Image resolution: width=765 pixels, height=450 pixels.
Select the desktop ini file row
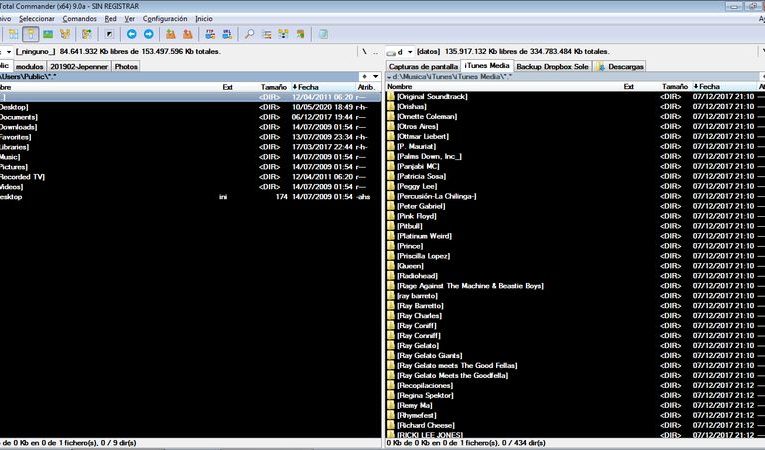coord(190,197)
